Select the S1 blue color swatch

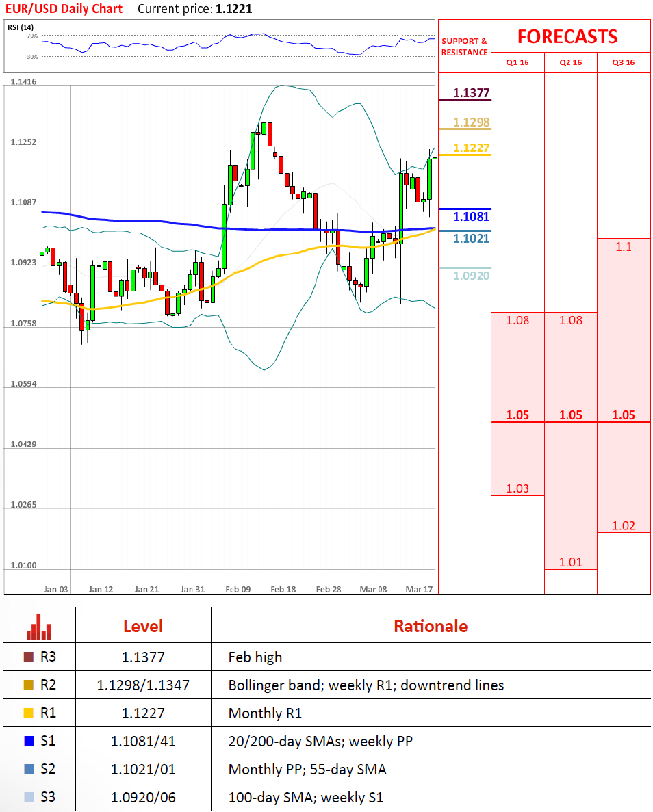pos(28,741)
